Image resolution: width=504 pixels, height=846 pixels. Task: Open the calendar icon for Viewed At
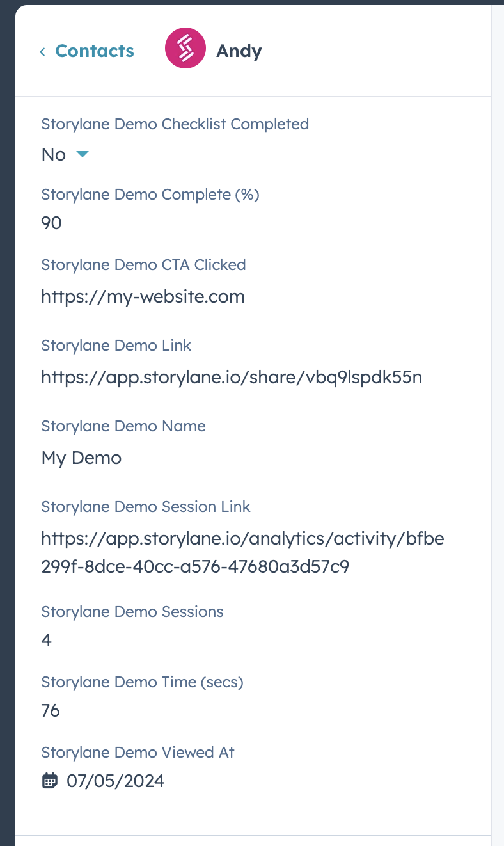tap(49, 781)
